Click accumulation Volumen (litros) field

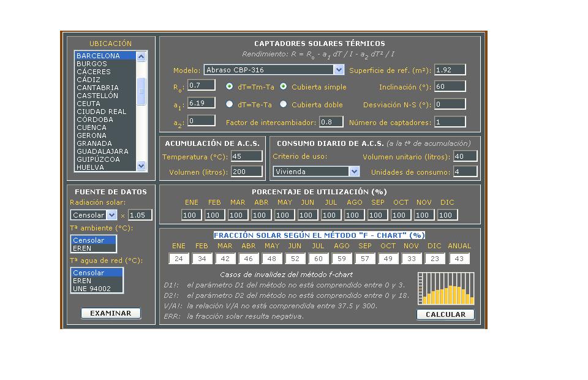247,172
